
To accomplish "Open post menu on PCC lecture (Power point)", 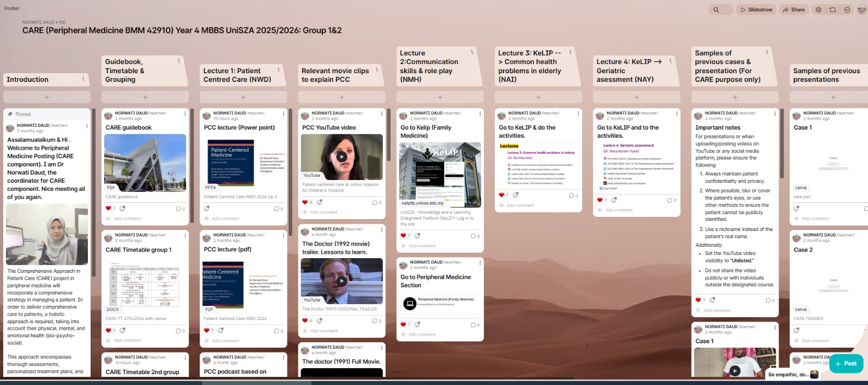I will click(283, 114).
